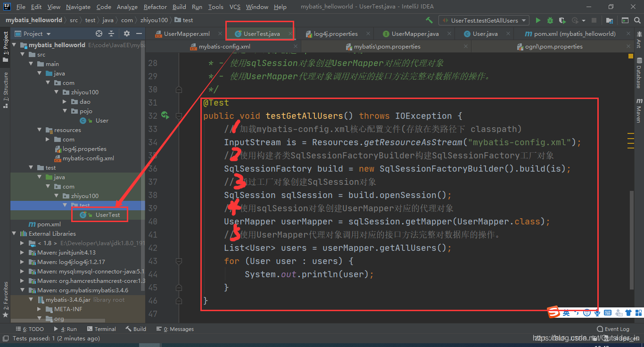Screen dimensions: 644x347
Task: Run UserTest.testGetAllUsers with the green play icon
Action: [538, 20]
